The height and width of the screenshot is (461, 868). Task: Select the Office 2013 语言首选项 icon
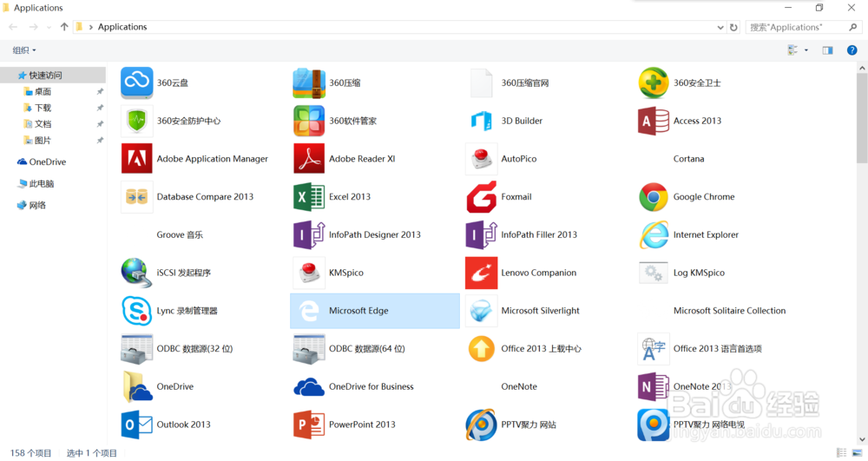click(x=654, y=349)
